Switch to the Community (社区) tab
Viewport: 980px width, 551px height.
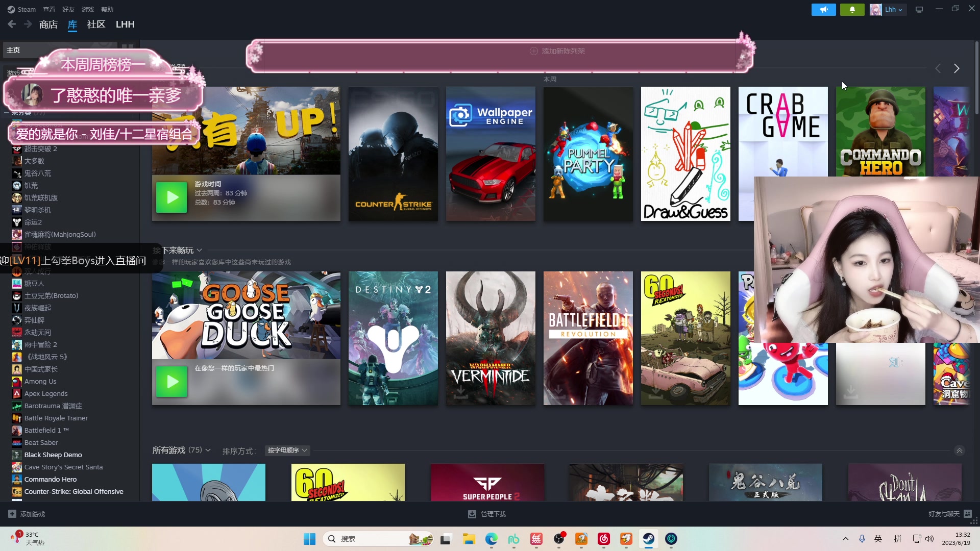click(96, 24)
